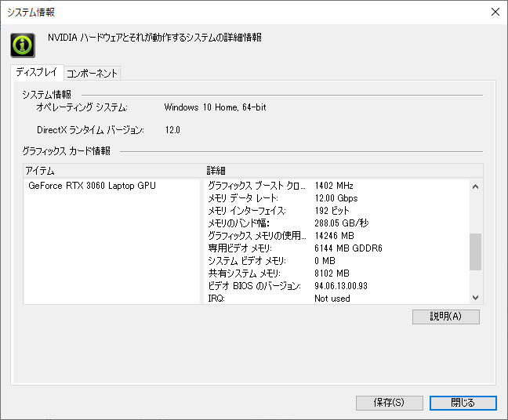The height and width of the screenshot is (420, 508).
Task: Click the 専用ビデオ メモリ label
Action: 240,248
